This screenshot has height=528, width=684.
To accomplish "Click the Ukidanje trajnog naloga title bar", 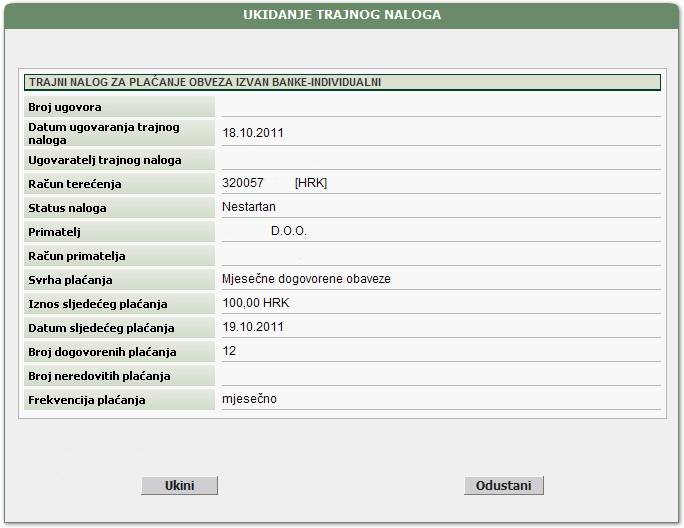I will (x=342, y=15).
